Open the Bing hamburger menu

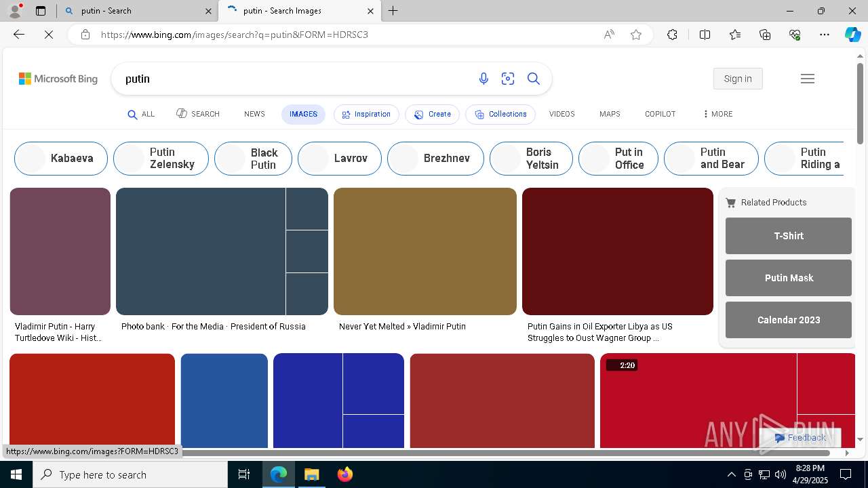pyautogui.click(x=807, y=79)
